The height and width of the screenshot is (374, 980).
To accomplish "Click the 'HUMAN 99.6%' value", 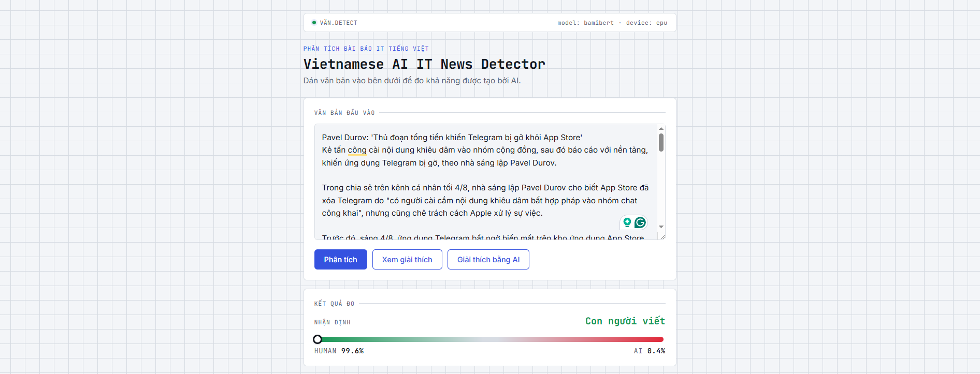I will [x=339, y=351].
